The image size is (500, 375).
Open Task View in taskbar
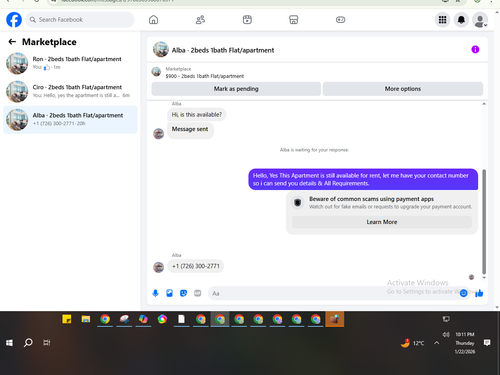[47, 343]
